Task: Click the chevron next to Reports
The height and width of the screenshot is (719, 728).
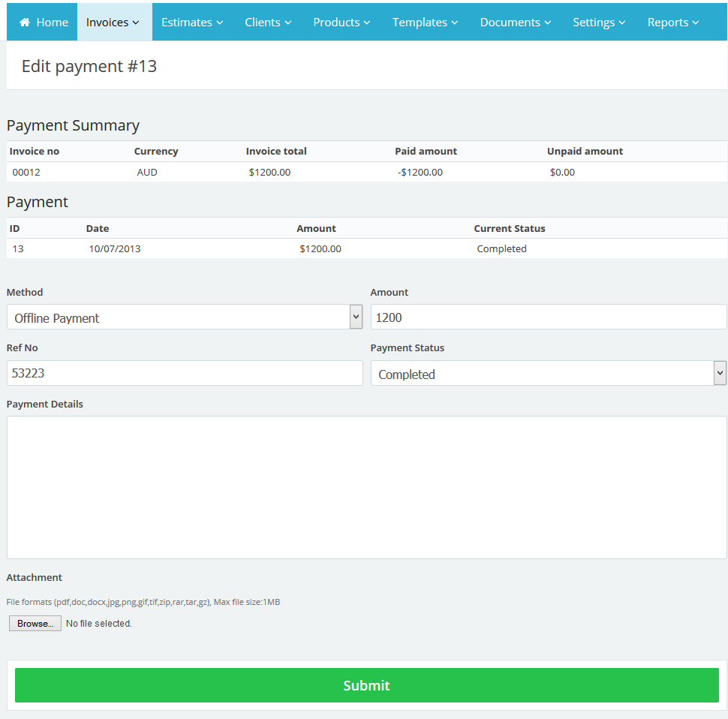Action: click(696, 23)
